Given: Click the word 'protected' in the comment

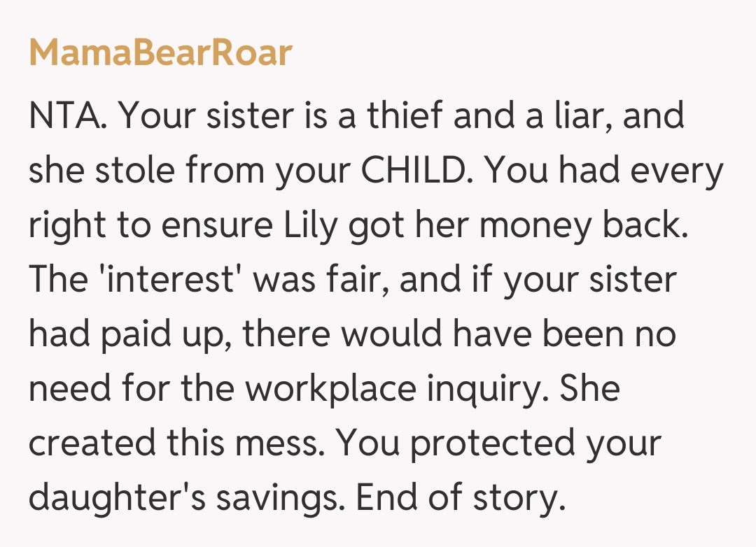Looking at the screenshot, I should (x=495, y=442).
